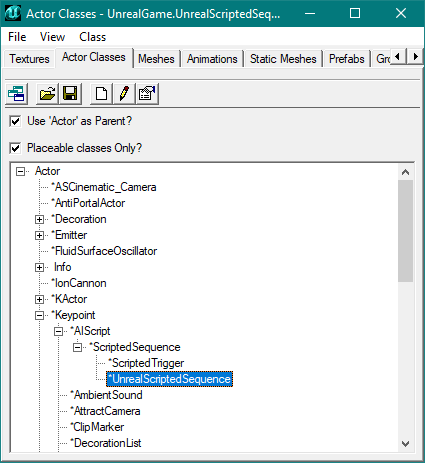
Task: Save packages with the floppy disk icon
Action: 70,93
